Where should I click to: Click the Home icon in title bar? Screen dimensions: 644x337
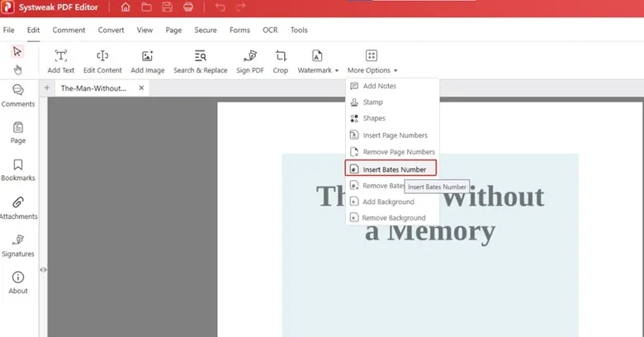click(125, 7)
